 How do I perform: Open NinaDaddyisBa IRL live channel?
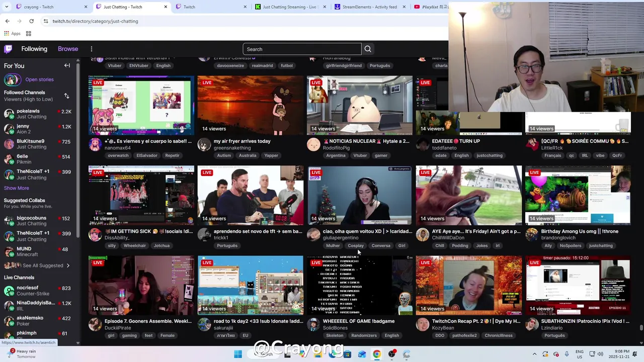[x=38, y=306]
